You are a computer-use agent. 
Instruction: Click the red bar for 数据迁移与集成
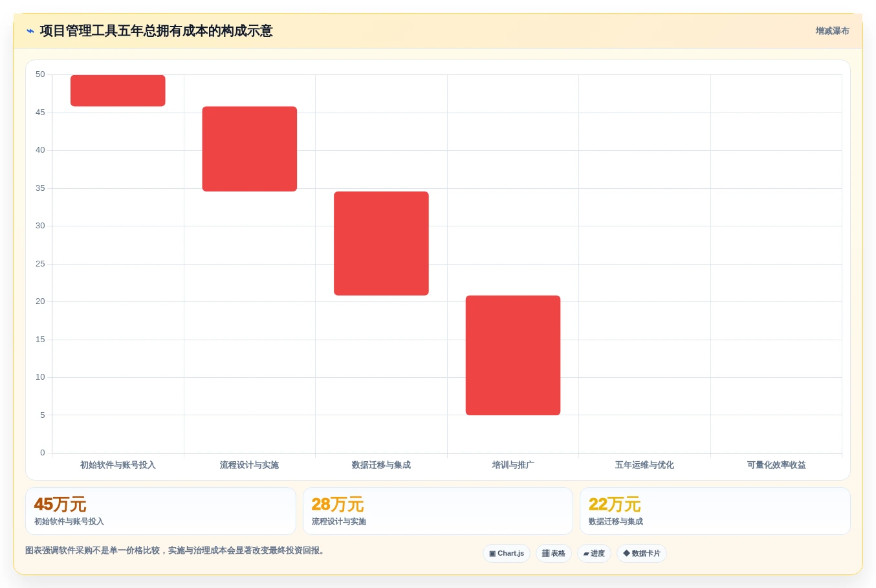pos(381,243)
